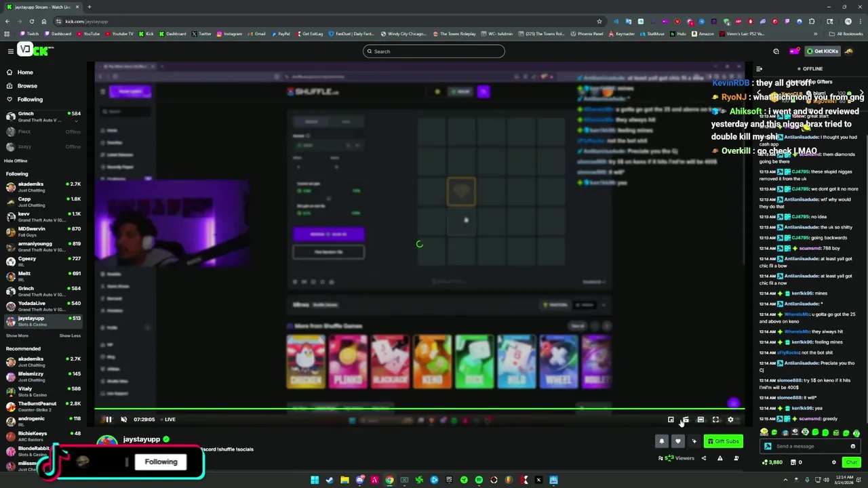Viewport: 868px width, 488px height.
Task: Open File Explorer from the taskbar
Action: [344, 480]
